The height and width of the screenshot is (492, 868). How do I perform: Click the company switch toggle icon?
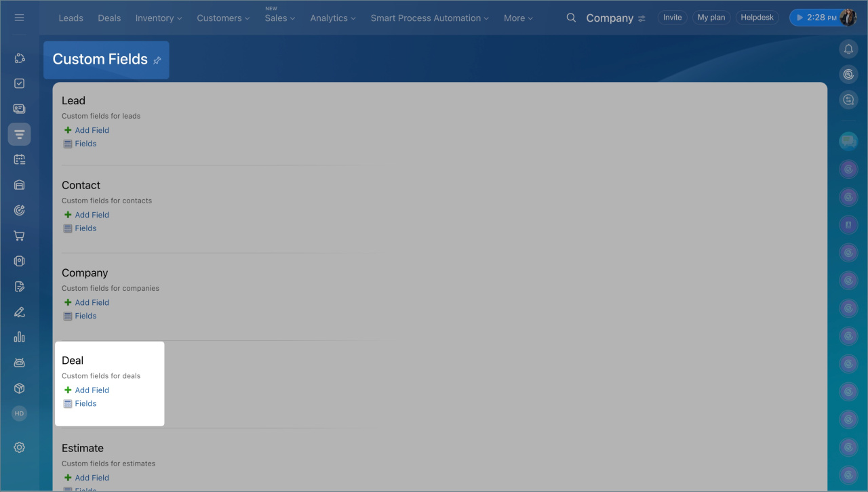pyautogui.click(x=642, y=19)
